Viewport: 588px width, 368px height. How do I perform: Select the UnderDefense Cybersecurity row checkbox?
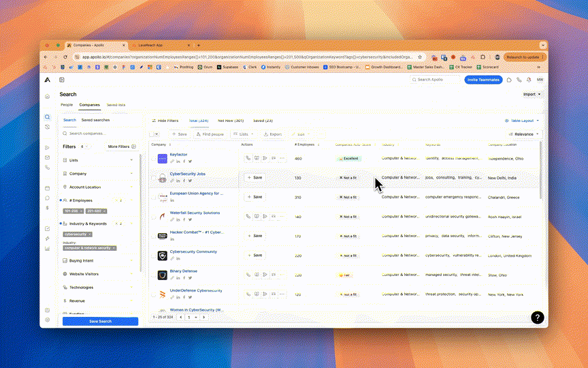click(x=153, y=294)
